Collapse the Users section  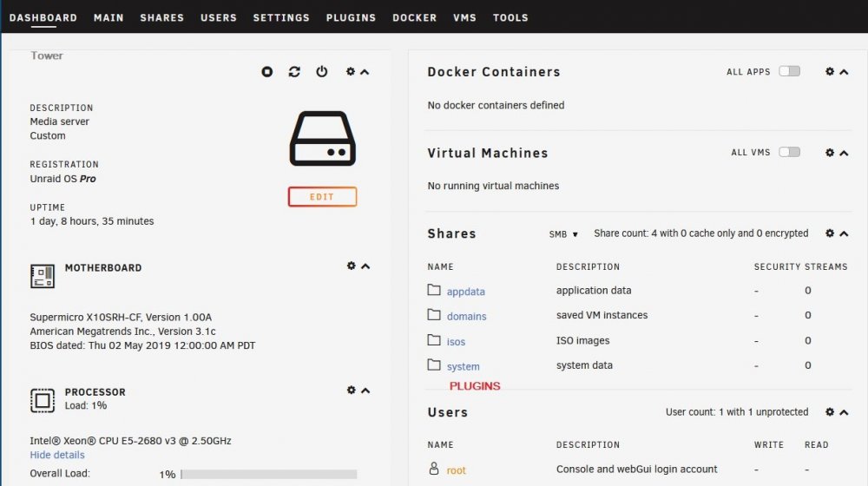click(x=844, y=412)
